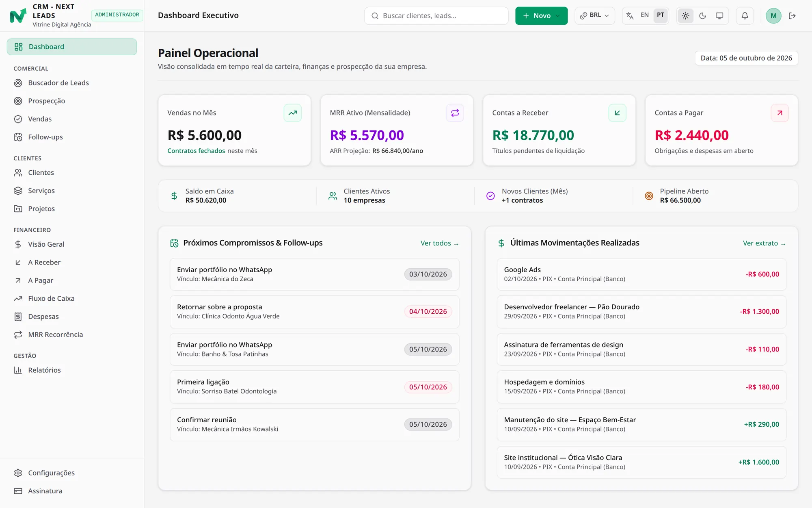Click the Pipeline Aberto target icon
The image size is (812, 508).
point(649,196)
